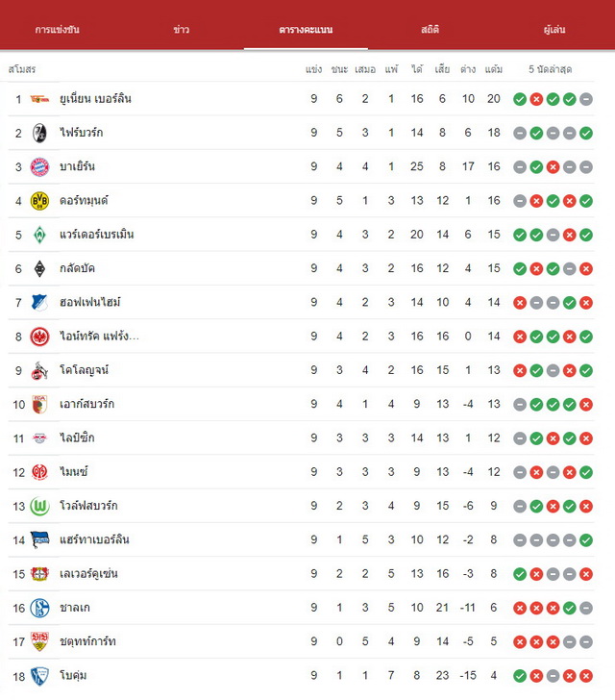615x700 pixels.
Task: Click the Werder Bremen diamond logo
Action: pos(39,235)
